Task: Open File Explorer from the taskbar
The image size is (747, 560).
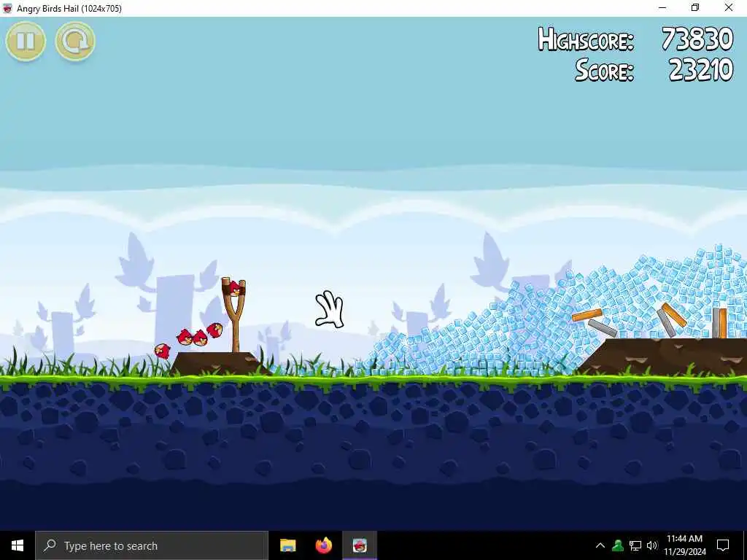Action: [x=287, y=545]
